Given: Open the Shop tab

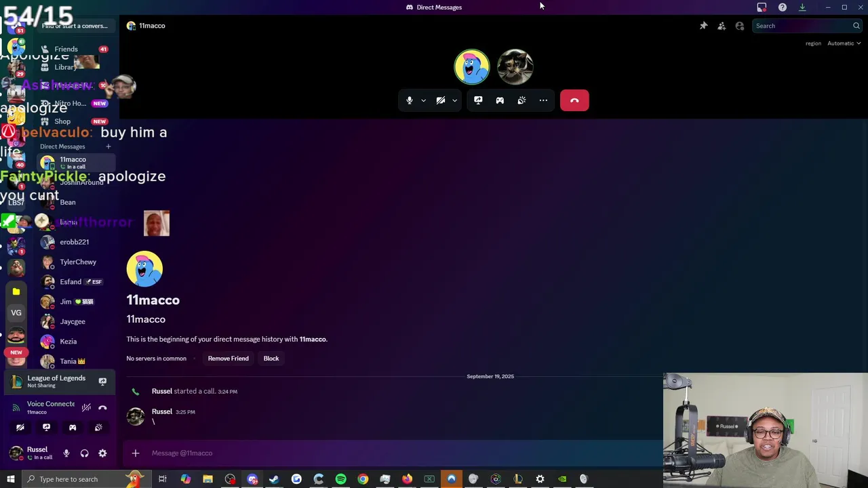Looking at the screenshot, I should click(x=76, y=121).
